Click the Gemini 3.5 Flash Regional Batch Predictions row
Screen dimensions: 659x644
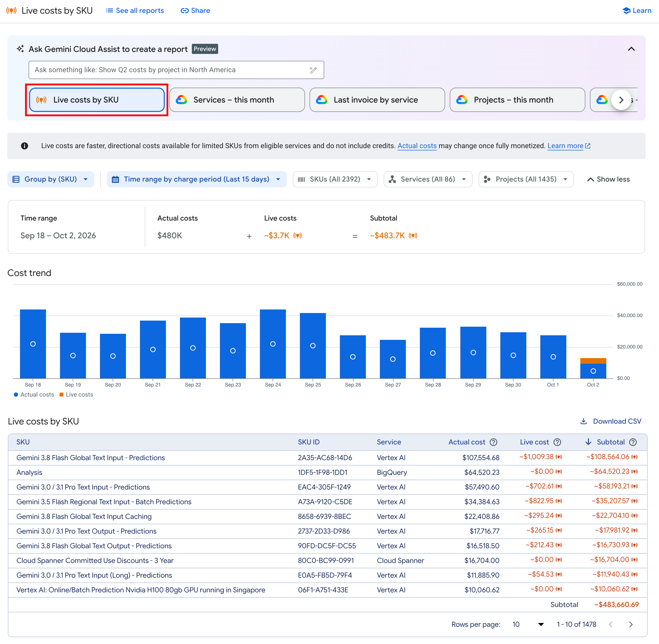[327, 502]
